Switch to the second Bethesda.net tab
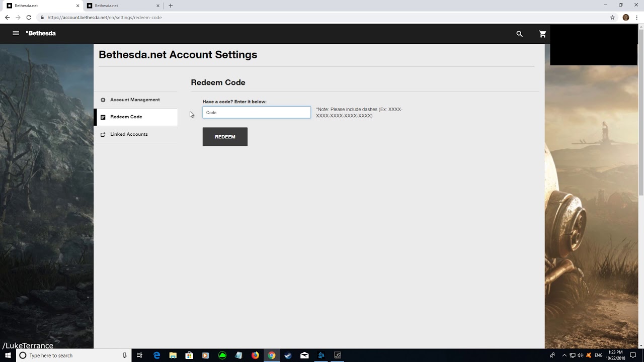Image resolution: width=644 pixels, height=362 pixels. (123, 6)
